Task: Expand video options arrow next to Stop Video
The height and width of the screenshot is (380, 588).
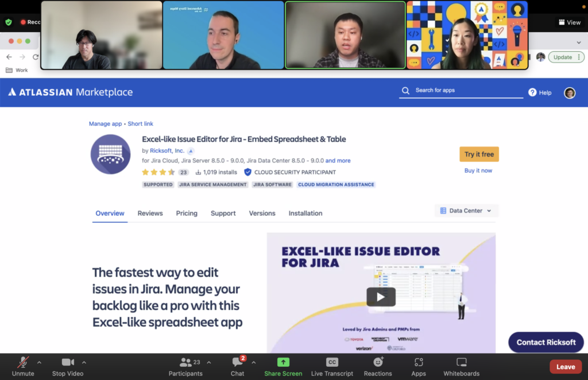Action: [84, 362]
